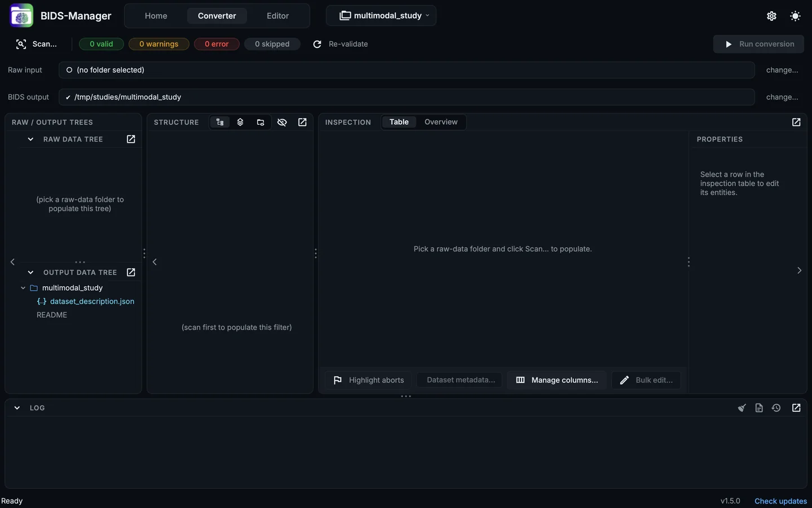Viewport: 812px width, 508px height.
Task: Go to the Home tab
Action: [156, 16]
